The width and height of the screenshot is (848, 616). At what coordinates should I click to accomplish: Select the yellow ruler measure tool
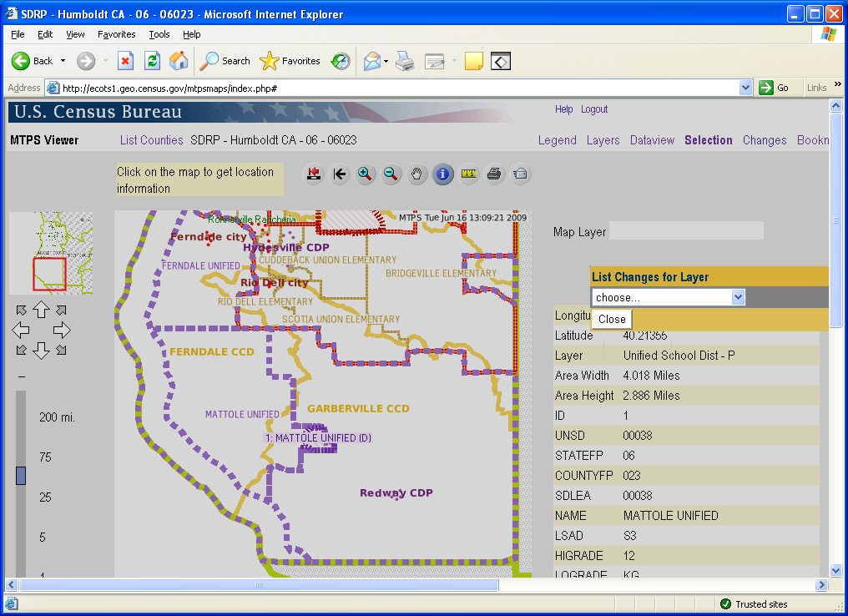(x=468, y=174)
